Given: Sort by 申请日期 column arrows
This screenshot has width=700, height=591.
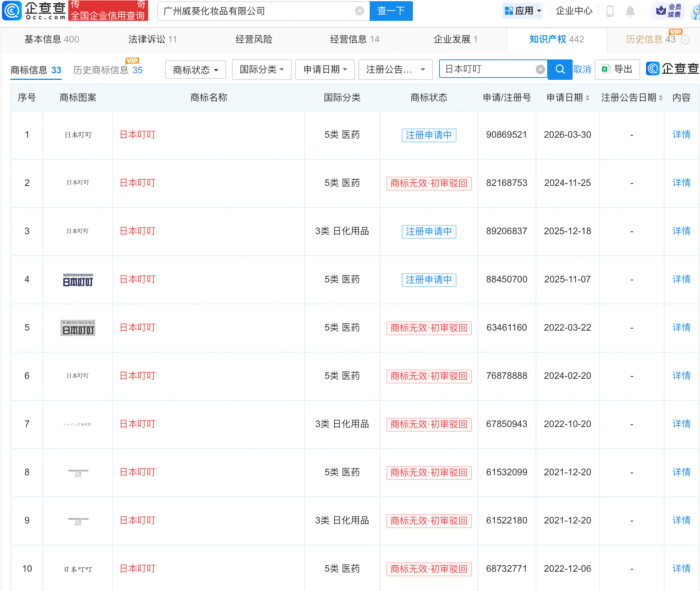Looking at the screenshot, I should 587,98.
